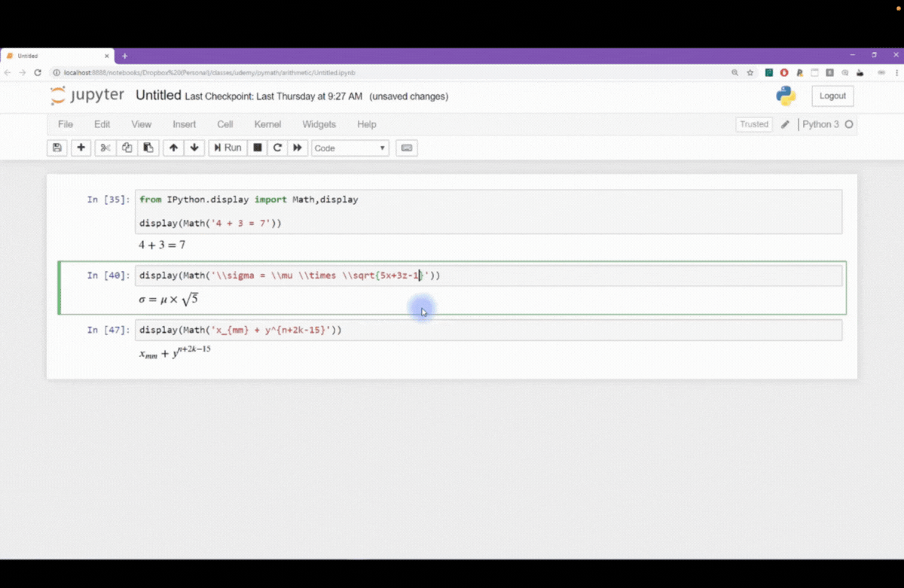The height and width of the screenshot is (588, 904).
Task: Open the Edit menu
Action: [102, 124]
